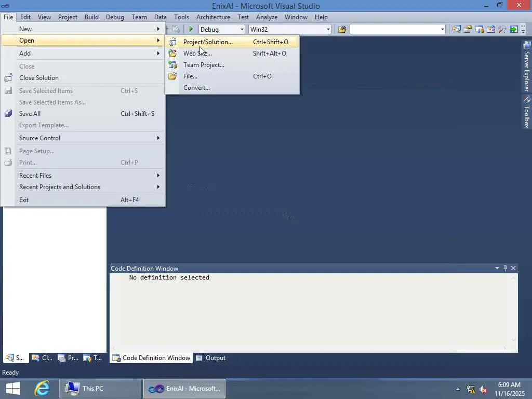Select Save All in the File menu
The width and height of the screenshot is (532, 399).
coord(83,114)
